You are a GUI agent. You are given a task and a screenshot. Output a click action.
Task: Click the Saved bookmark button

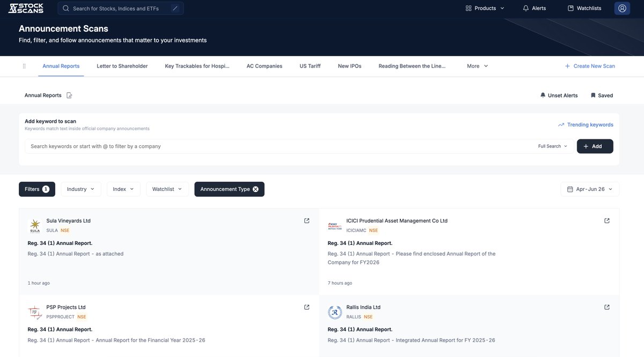coord(602,95)
